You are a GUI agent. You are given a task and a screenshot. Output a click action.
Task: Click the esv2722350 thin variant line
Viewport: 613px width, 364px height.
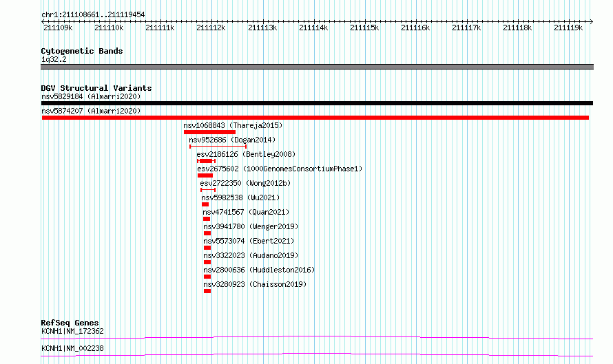tap(208, 190)
